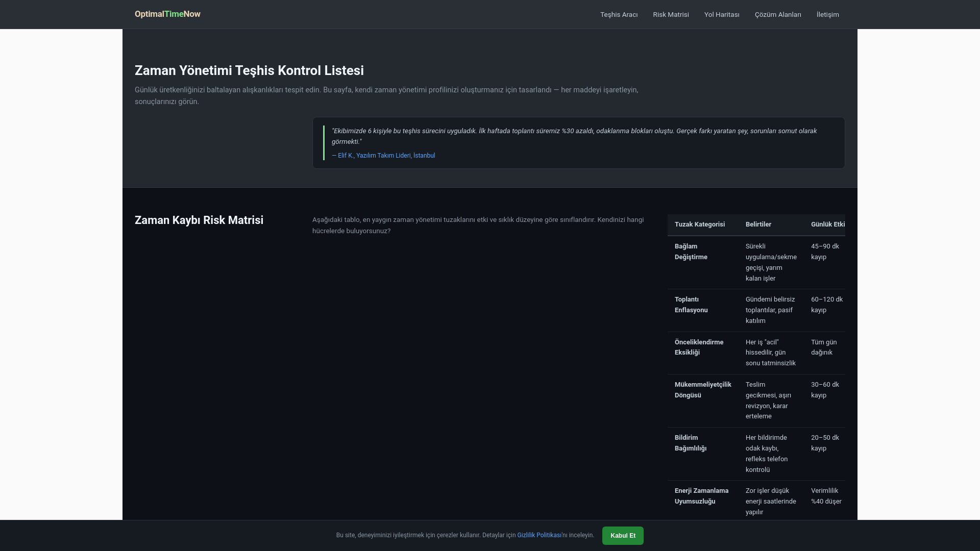
Task: Choose the Mükemmeliyetçilik Döngüsü row
Action: (x=756, y=400)
